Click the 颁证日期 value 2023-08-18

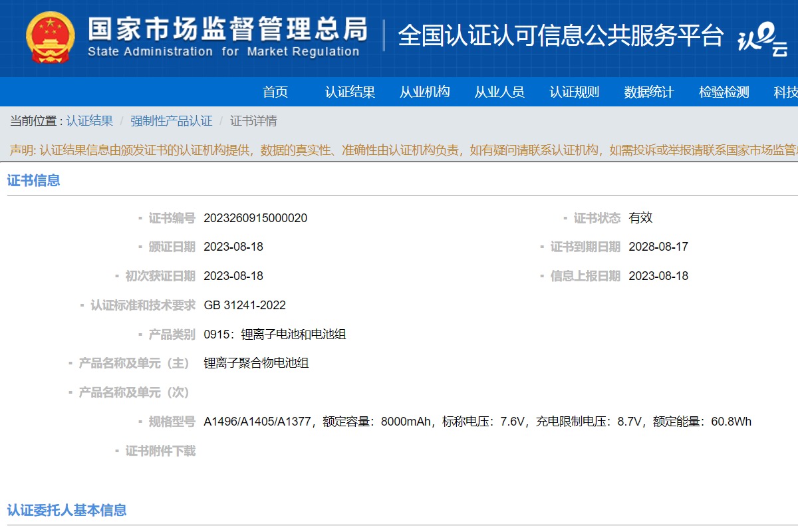tap(233, 247)
